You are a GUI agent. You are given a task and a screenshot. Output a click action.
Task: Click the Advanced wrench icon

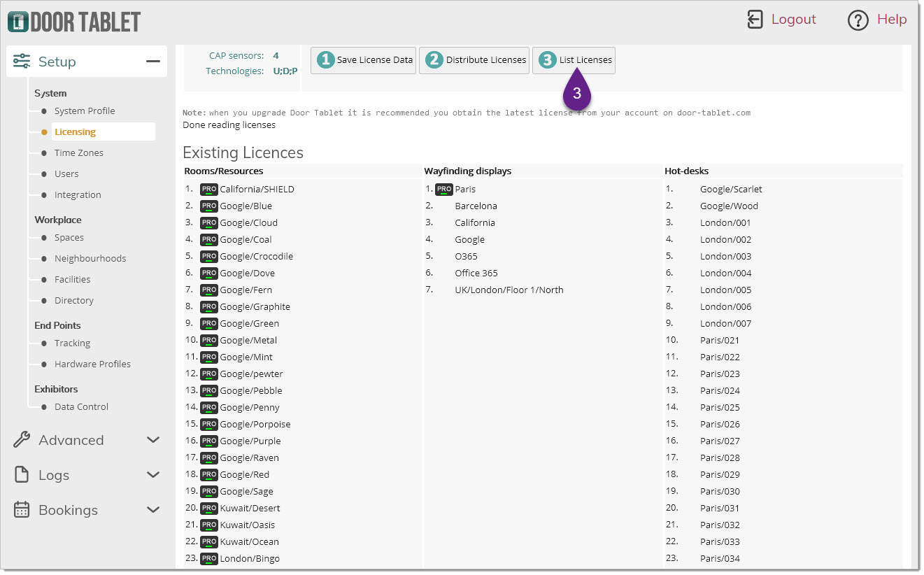[22, 440]
